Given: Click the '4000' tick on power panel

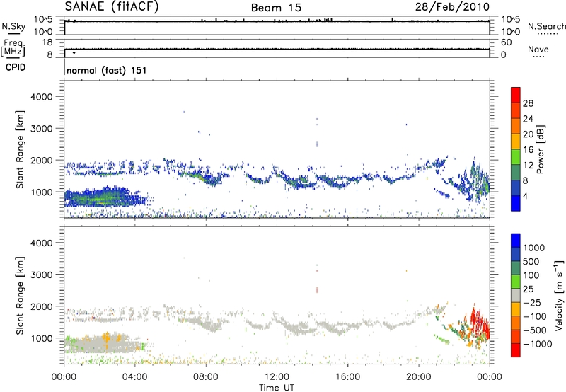Looking at the screenshot, I should click(42, 97).
